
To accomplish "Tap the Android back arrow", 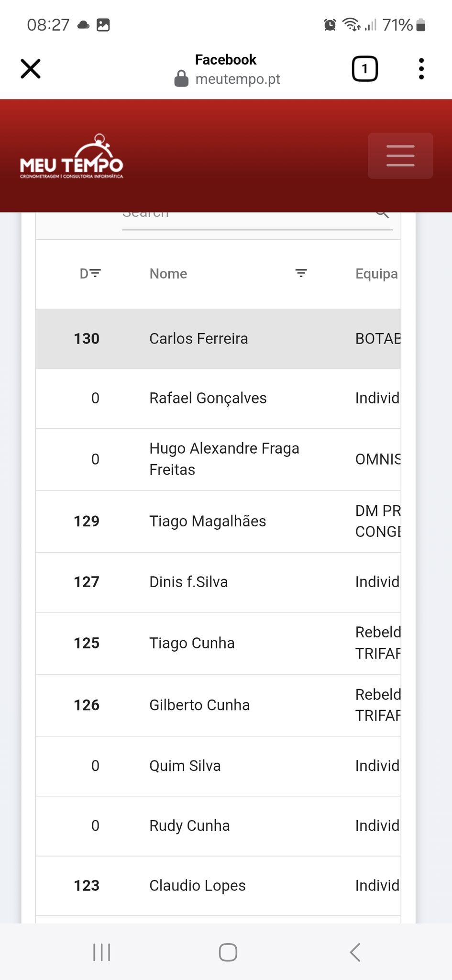I will tap(355, 952).
